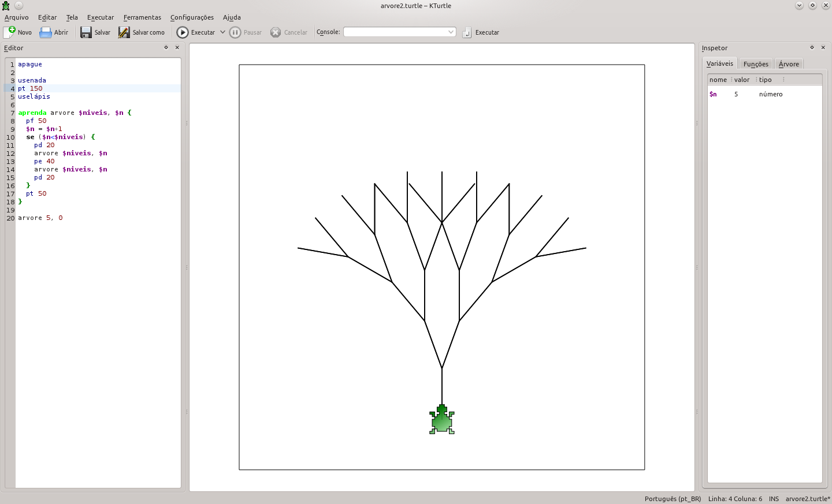Close the Inspetor panel
The width and height of the screenshot is (832, 504).
[823, 47]
